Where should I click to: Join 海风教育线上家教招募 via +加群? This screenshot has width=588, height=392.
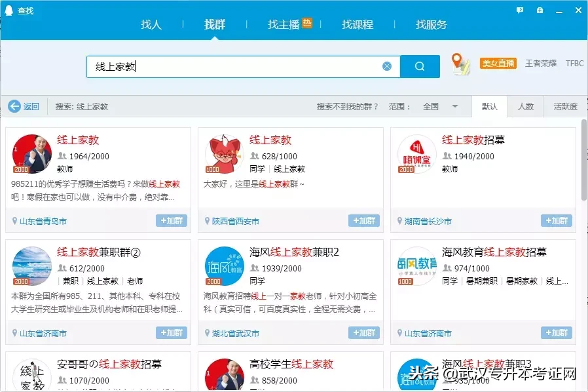point(557,332)
